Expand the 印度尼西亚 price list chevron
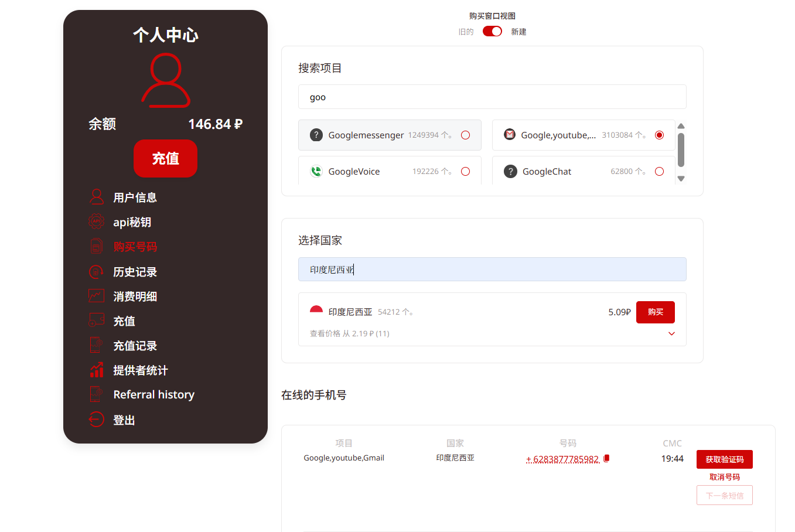This screenshot has width=795, height=532. (672, 333)
